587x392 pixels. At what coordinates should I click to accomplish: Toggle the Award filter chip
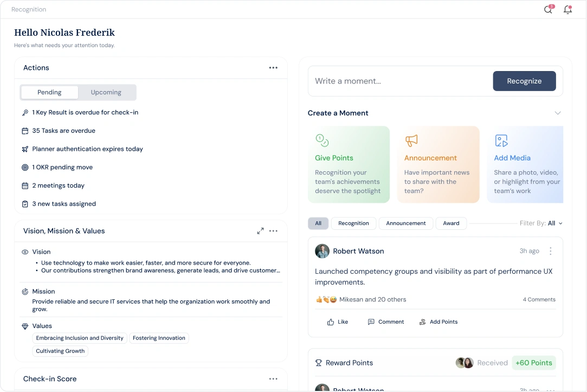pos(451,223)
